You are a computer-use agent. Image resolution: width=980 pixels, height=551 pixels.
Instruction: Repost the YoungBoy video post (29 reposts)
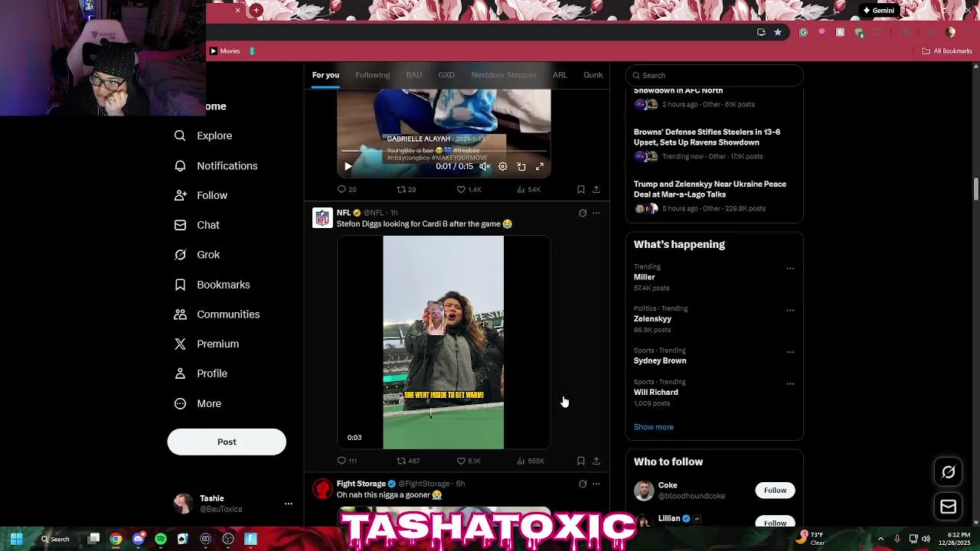tap(400, 189)
